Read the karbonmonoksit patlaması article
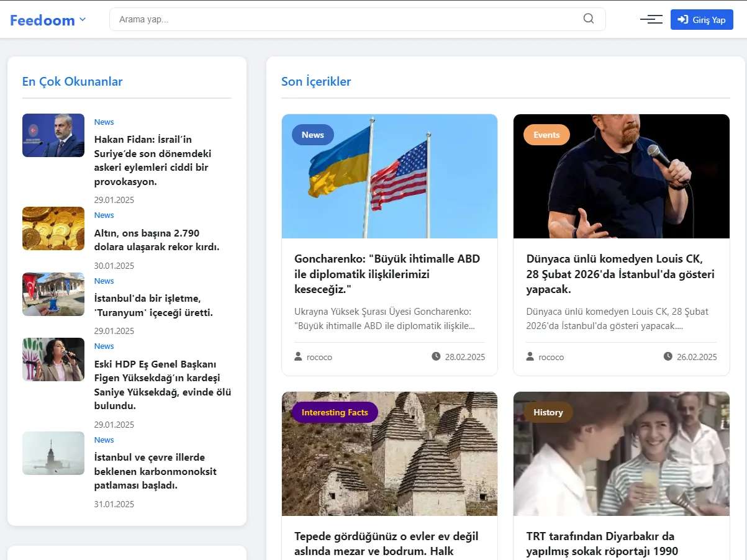This screenshot has width=747, height=560. pos(155,471)
